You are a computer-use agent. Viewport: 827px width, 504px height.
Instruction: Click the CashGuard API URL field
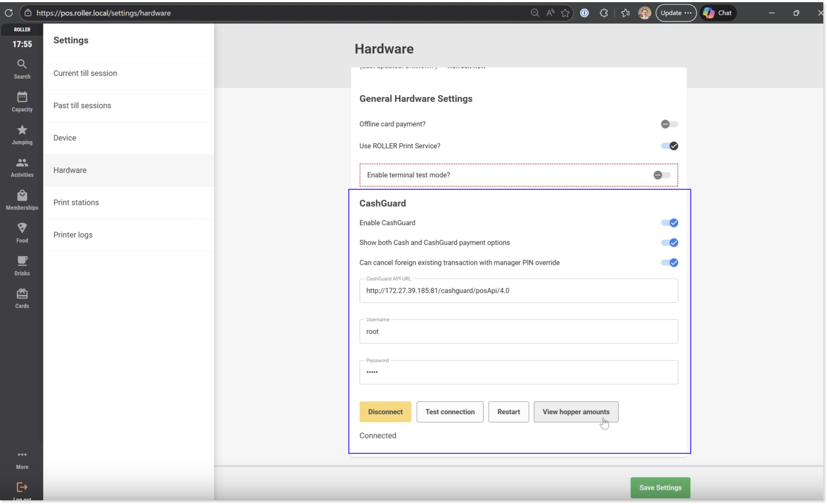click(x=518, y=291)
